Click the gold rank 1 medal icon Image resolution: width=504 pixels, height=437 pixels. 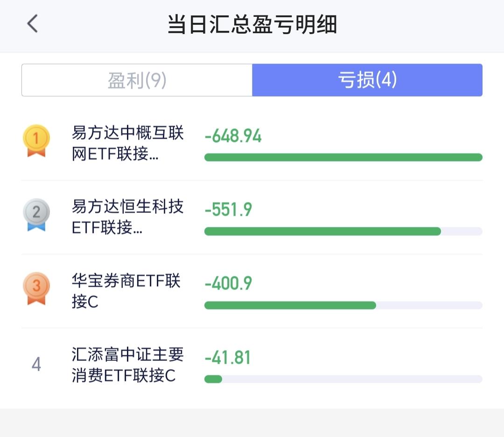[x=36, y=141]
